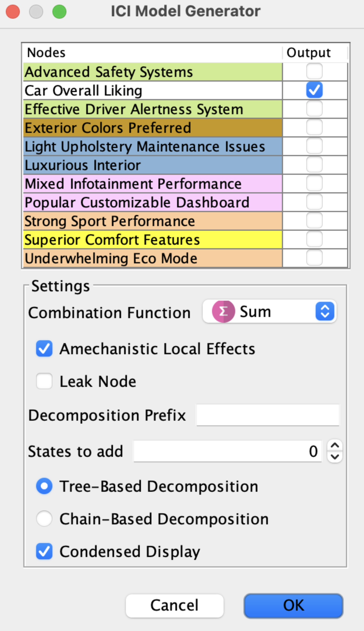
Task: Select Chain-Based Decomposition radio button
Action: 44,519
